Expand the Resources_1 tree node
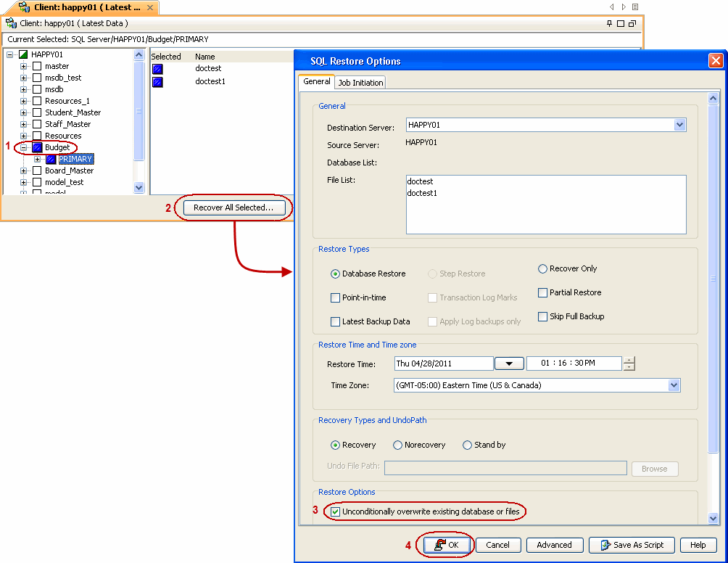This screenshot has height=563, width=728. click(23, 101)
